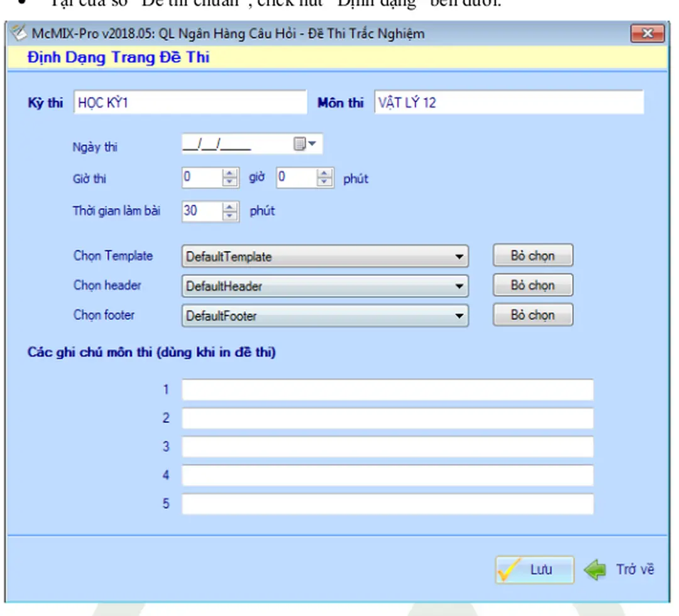
Task: Click the Lưu save button
Action: [x=534, y=569]
